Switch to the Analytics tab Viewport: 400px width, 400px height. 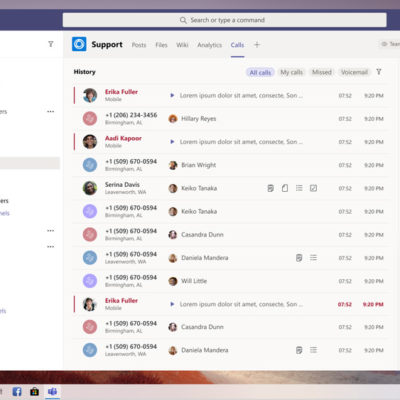pos(209,45)
